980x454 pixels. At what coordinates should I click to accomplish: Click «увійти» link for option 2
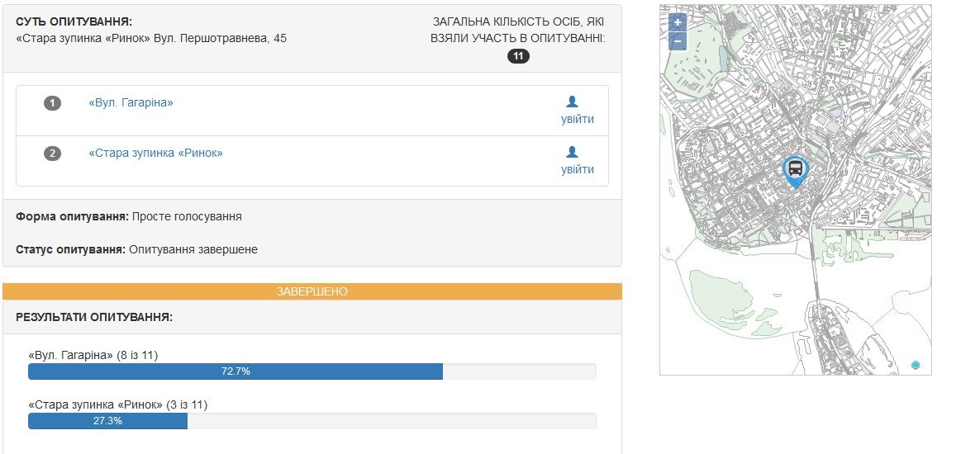(x=577, y=169)
